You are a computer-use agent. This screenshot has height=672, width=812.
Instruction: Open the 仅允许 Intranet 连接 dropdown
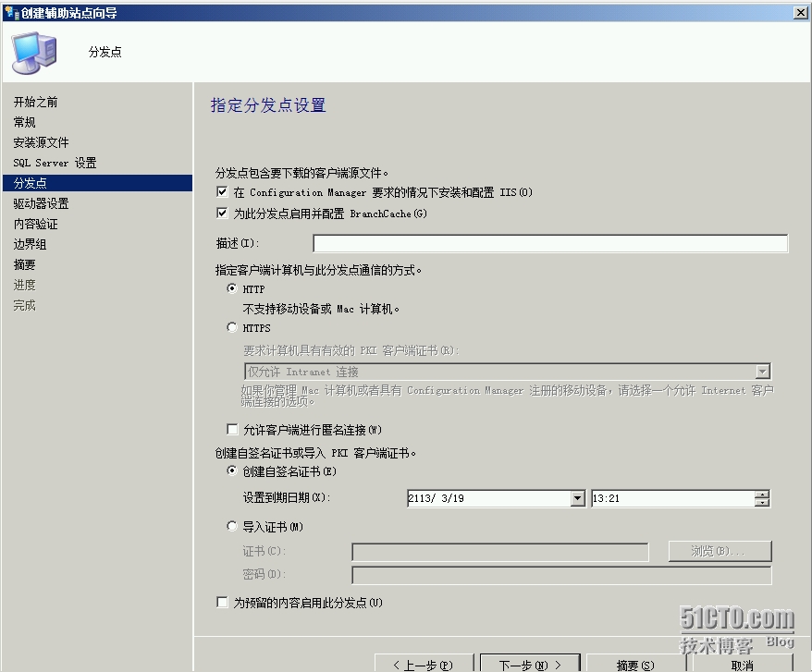(x=762, y=372)
